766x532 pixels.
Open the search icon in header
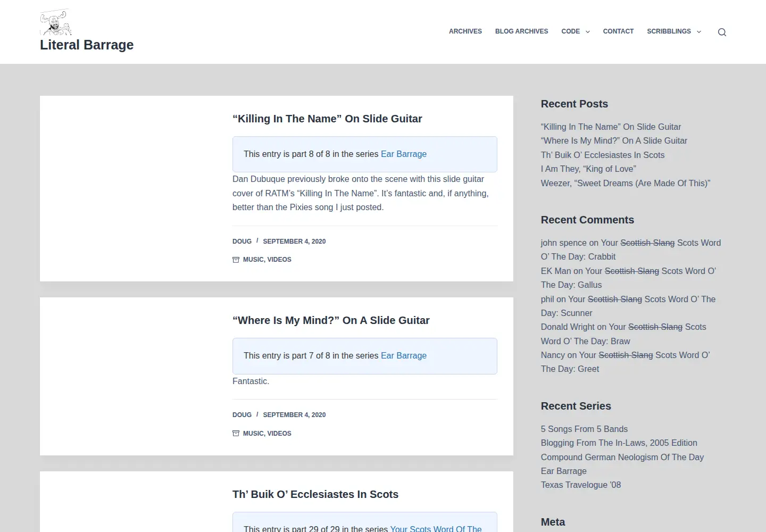pos(722,32)
